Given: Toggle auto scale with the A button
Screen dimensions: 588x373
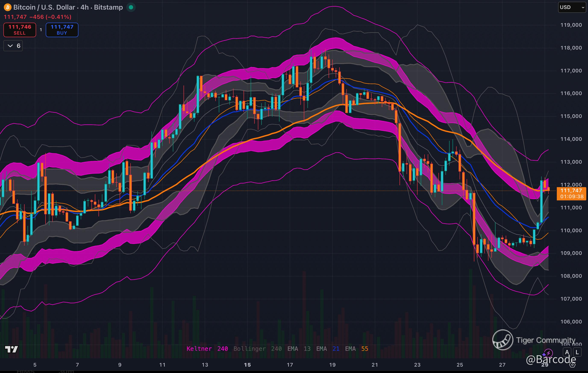Looking at the screenshot, I should pos(567,352).
